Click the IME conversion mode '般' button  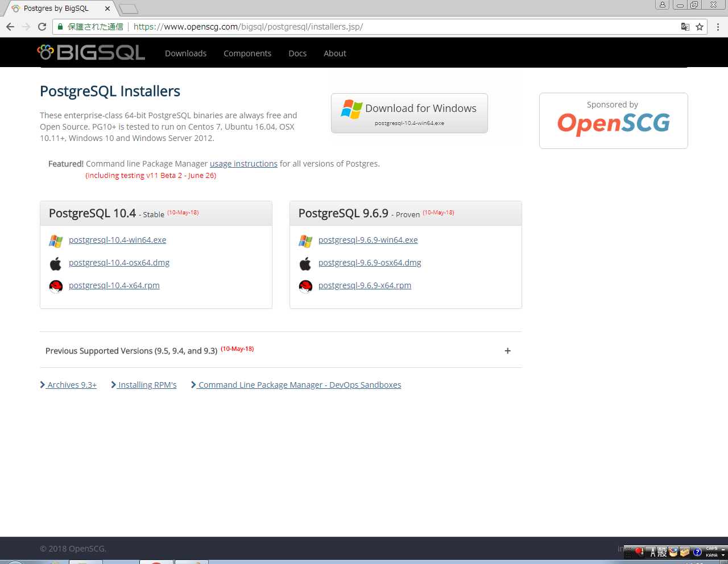pos(662,552)
